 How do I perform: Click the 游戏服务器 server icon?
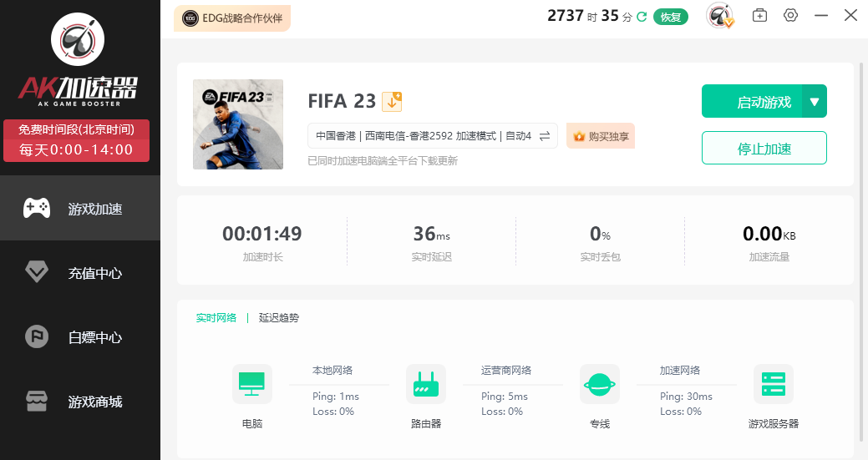tap(774, 384)
